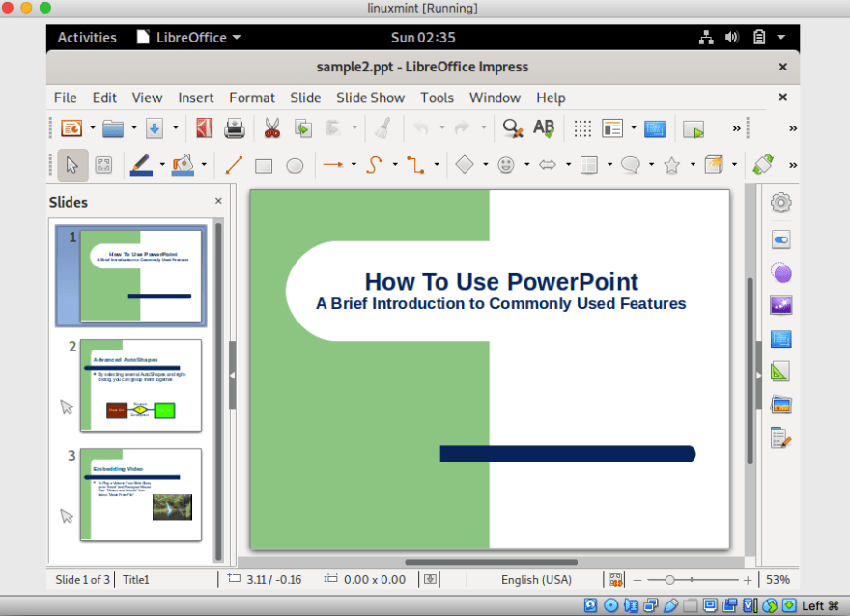Open Sidebar Settings gear icon
The width and height of the screenshot is (850, 616).
point(780,203)
